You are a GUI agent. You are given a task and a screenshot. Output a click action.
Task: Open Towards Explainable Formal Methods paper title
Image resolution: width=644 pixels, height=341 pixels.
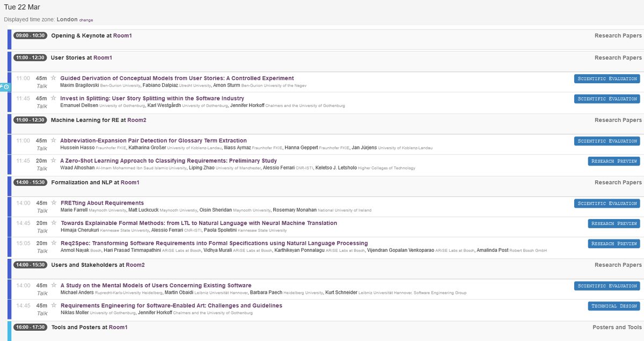click(x=199, y=223)
